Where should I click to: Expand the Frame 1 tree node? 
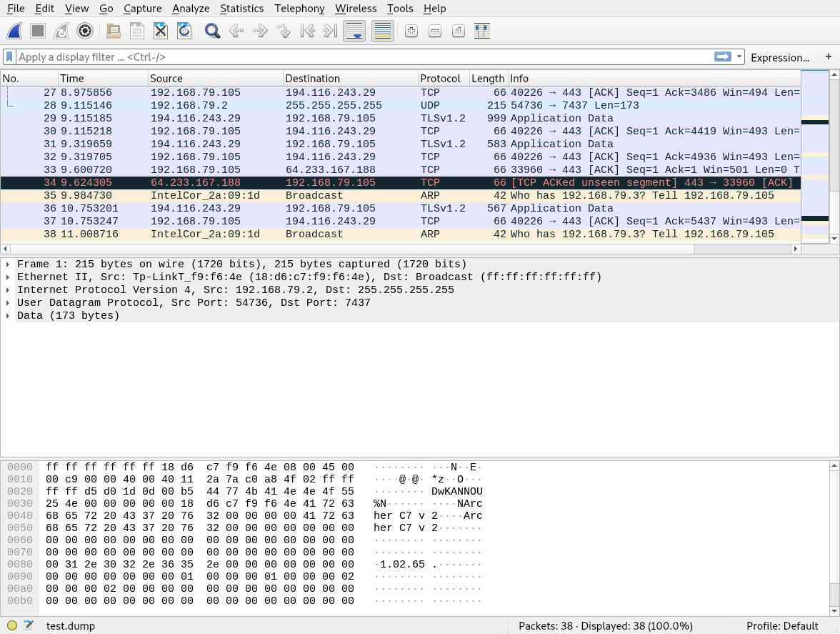(8, 264)
